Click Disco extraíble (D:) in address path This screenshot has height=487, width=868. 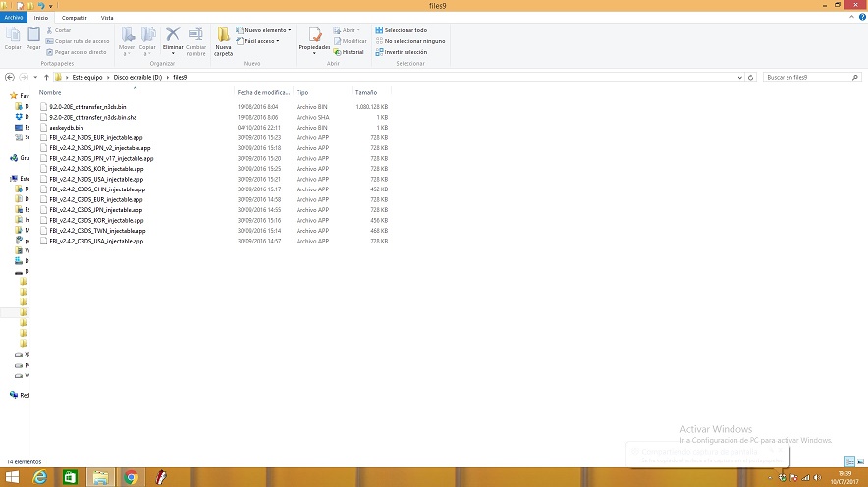pos(136,77)
